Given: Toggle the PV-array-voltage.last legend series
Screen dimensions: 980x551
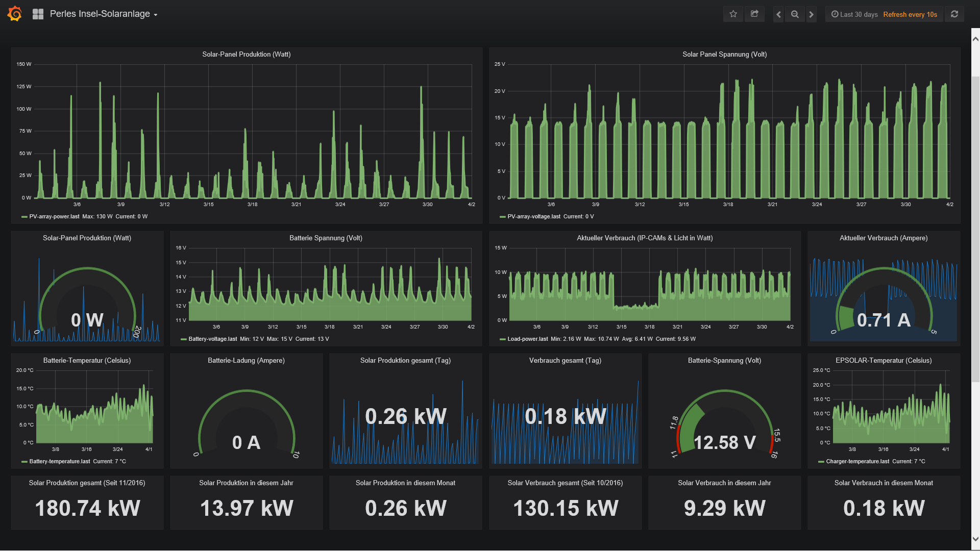Looking at the screenshot, I should click(x=534, y=216).
